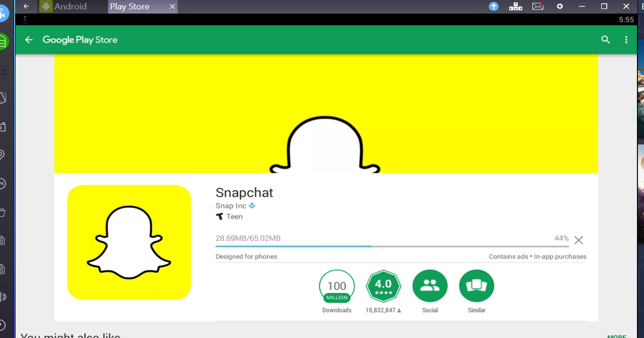Expand the Play Store tab
The height and width of the screenshot is (338, 644).
130,6
